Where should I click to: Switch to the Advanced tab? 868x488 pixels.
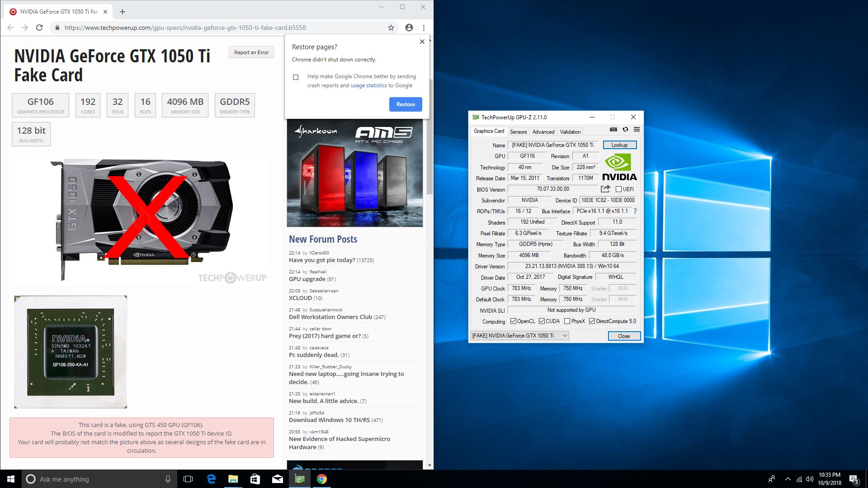click(543, 132)
